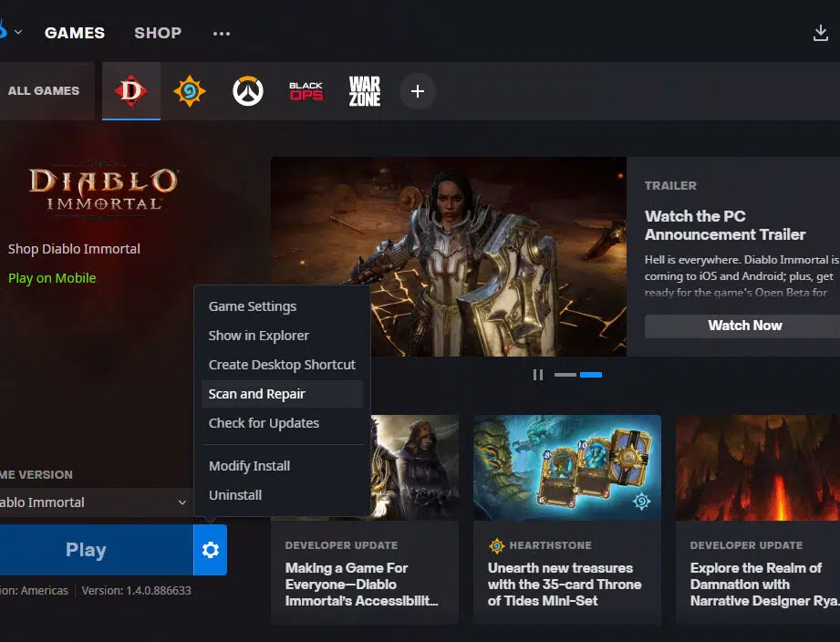Image resolution: width=840 pixels, height=642 pixels.
Task: Select Check for Updates
Action: (283, 423)
